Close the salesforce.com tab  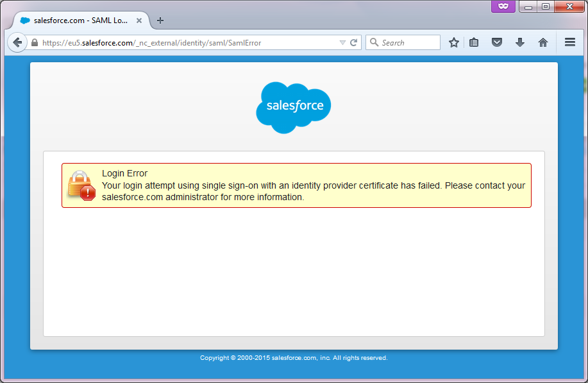139,20
